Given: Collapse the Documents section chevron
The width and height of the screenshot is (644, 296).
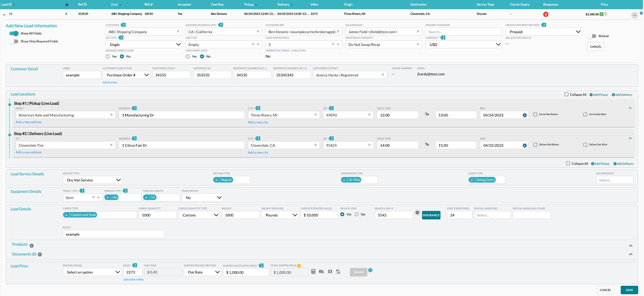Looking at the screenshot, I should click(x=631, y=254).
